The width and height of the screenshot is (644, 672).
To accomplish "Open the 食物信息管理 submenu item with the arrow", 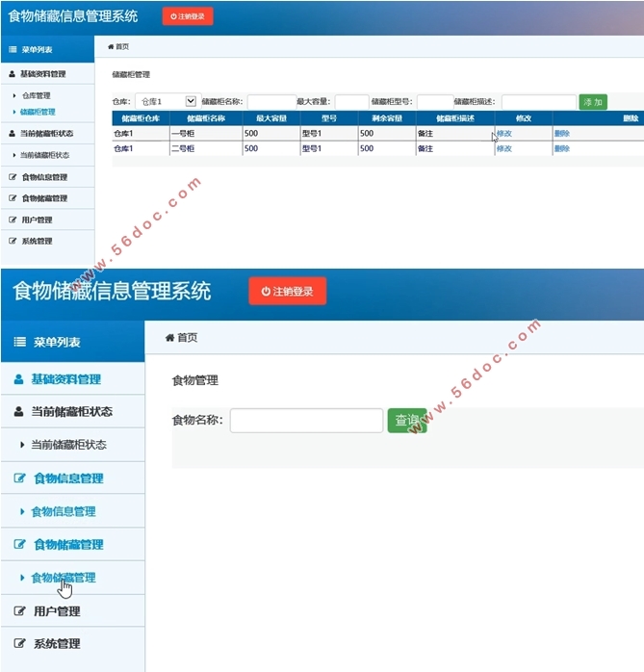I will [63, 511].
